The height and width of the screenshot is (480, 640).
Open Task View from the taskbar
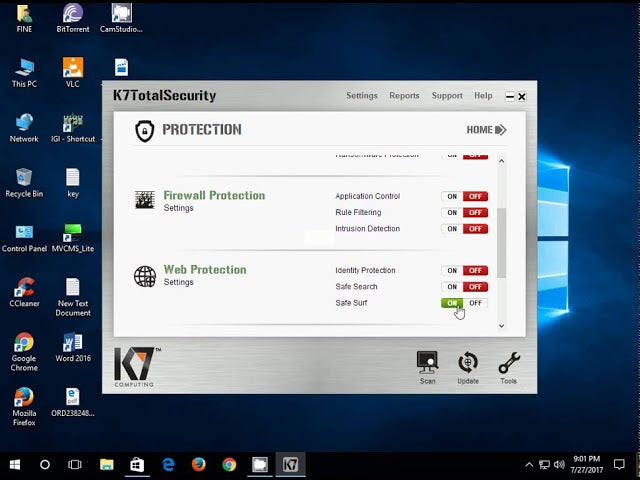click(x=75, y=465)
